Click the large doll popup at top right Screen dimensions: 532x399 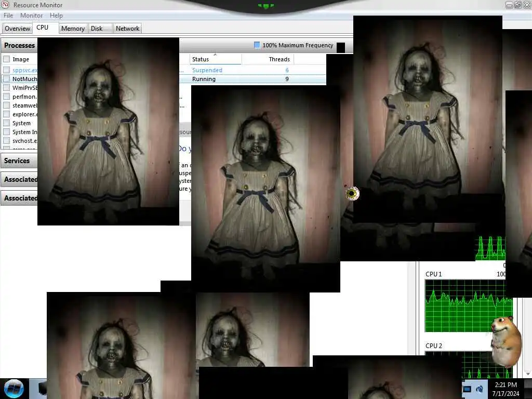(x=428, y=119)
